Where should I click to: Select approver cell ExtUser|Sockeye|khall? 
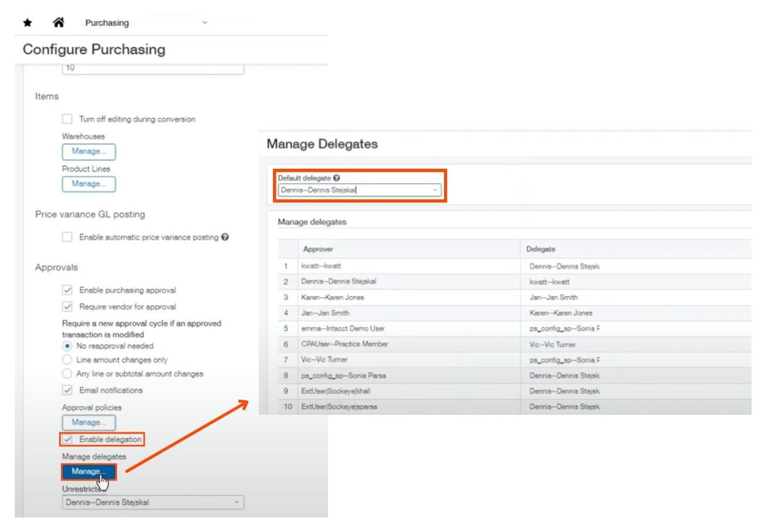[409, 391]
